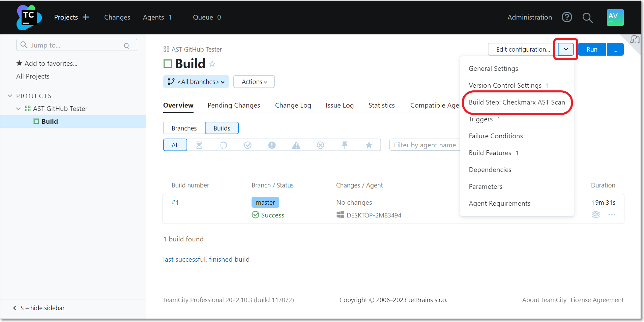644x322 pixels.
Task: Switch to Pending Changes tab
Action: [x=234, y=105]
